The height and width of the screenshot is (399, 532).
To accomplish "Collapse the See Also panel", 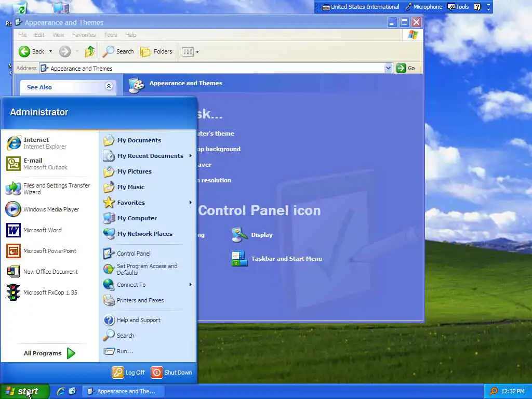I will pos(109,86).
